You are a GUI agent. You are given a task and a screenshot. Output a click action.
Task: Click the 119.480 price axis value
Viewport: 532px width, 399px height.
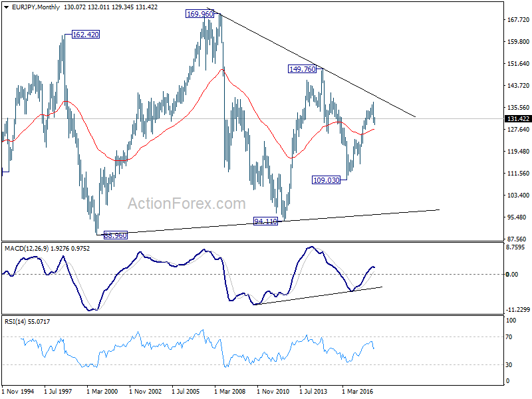(518, 152)
